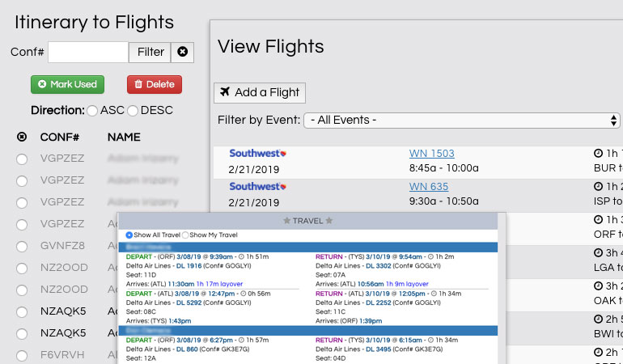This screenshot has height=364, width=623.
Task: Click the clock icon on the WN 1503 row
Action: 598,154
